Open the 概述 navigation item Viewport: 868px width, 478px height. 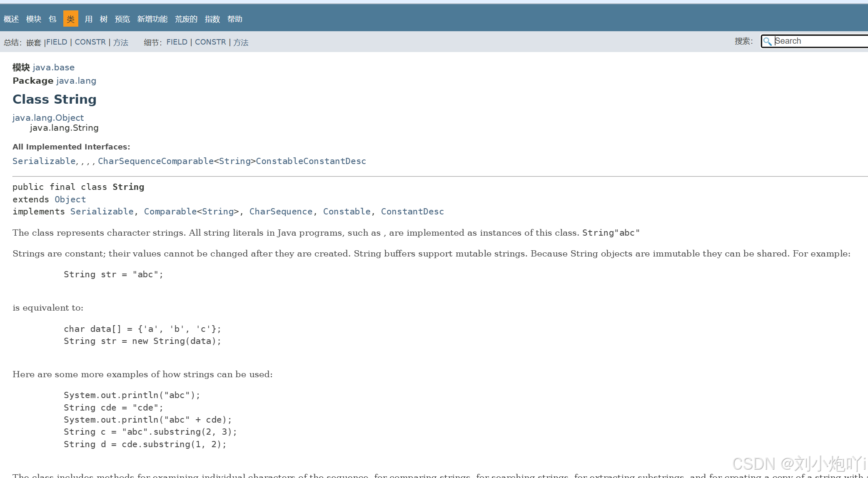point(10,19)
